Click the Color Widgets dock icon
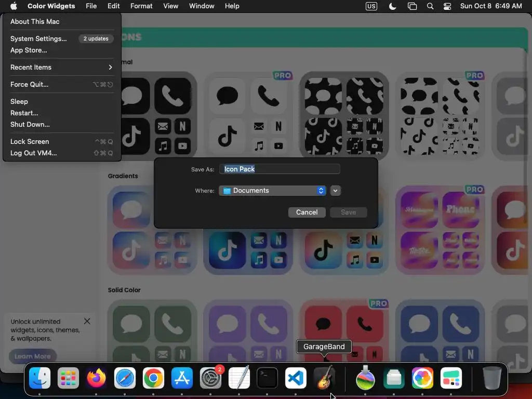Screen dimensions: 532x399 point(451,378)
